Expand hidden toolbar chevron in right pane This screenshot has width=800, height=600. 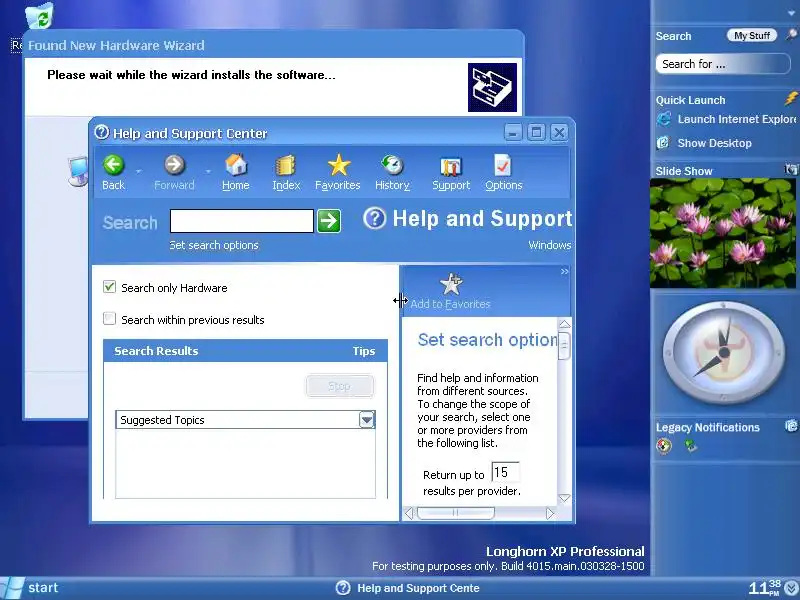point(564,271)
